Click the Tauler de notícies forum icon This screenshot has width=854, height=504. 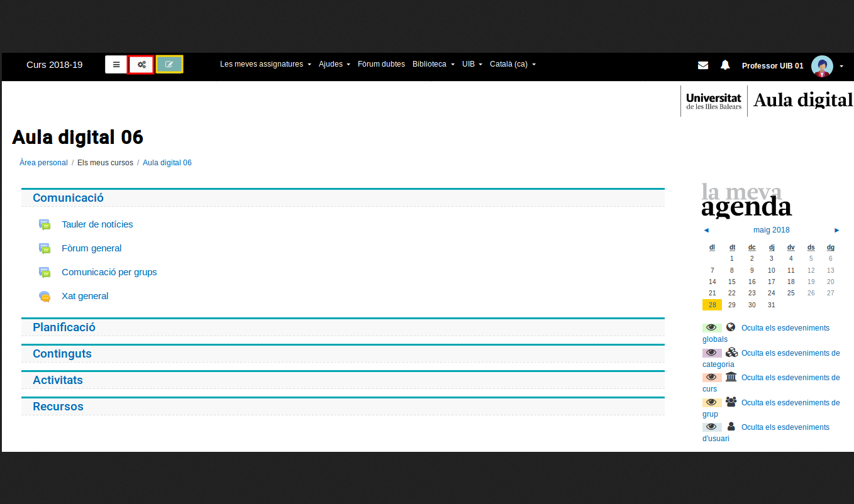coord(45,225)
